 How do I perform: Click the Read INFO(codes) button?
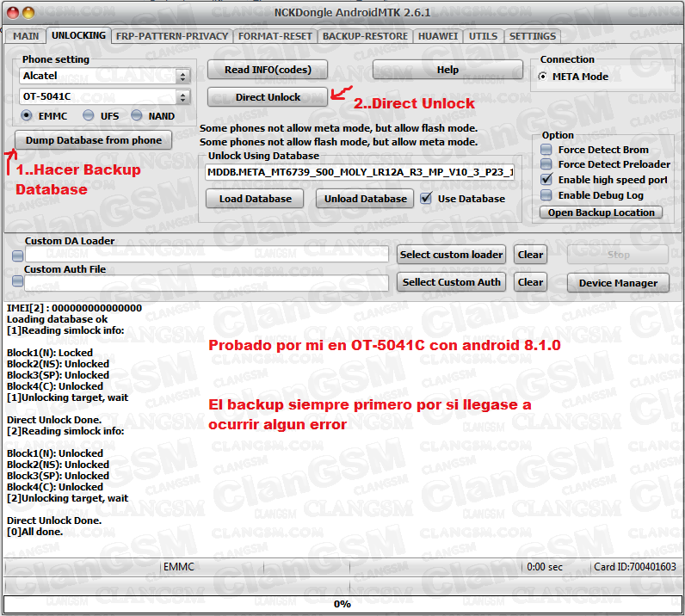click(268, 70)
